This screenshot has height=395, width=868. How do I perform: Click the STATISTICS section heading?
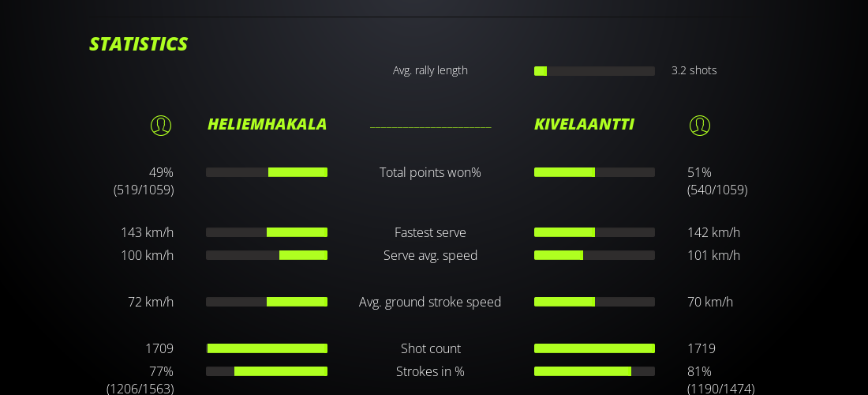138,44
